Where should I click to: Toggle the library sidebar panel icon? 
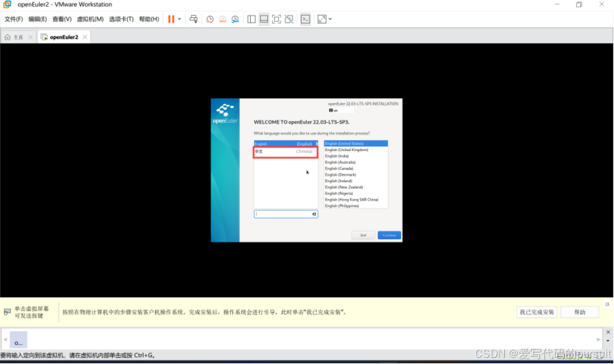(251, 19)
